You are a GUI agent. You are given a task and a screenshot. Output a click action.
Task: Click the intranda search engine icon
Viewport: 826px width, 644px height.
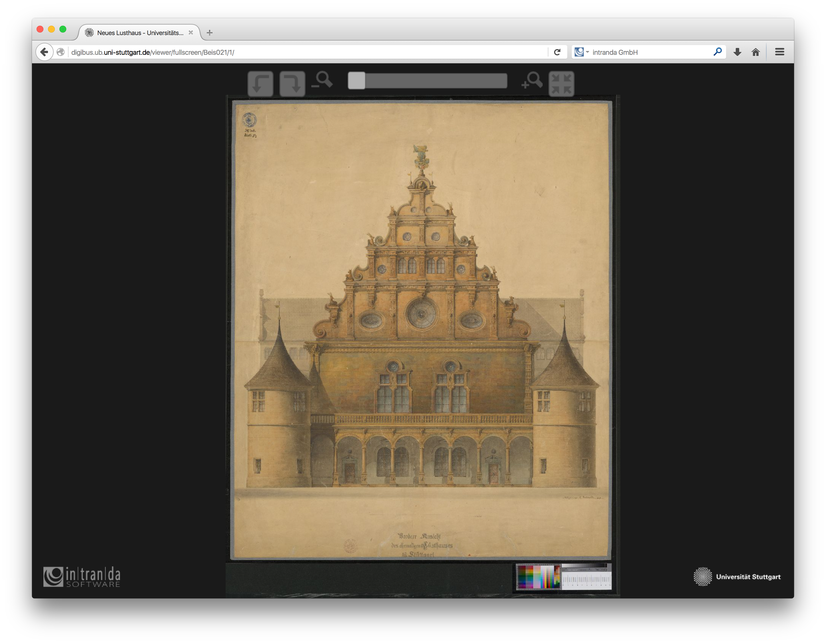[x=579, y=52]
